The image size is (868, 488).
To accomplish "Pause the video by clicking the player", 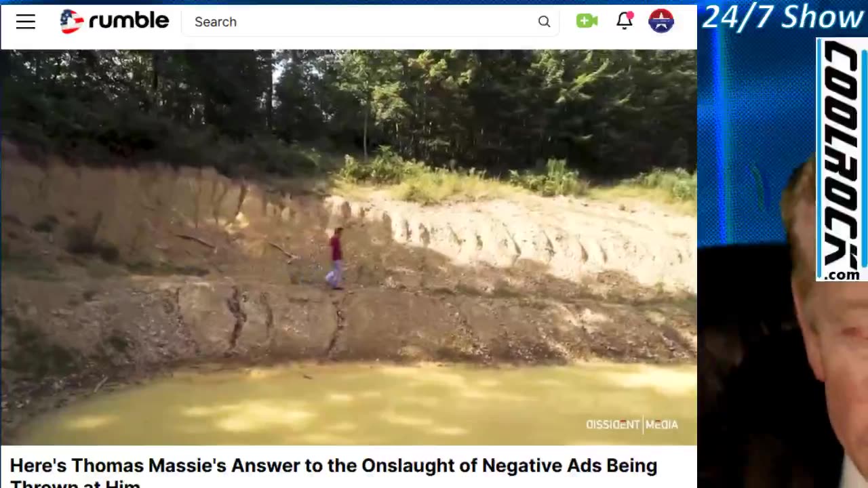I will coord(349,247).
